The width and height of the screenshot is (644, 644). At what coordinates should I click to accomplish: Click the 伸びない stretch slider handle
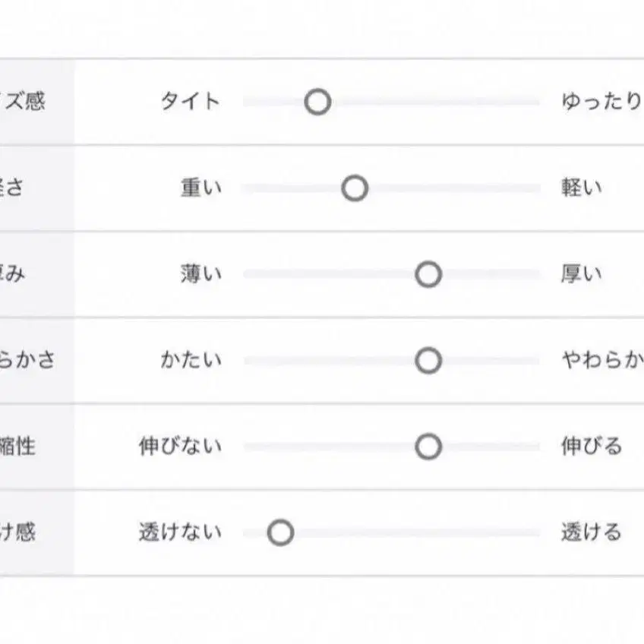pos(428,447)
